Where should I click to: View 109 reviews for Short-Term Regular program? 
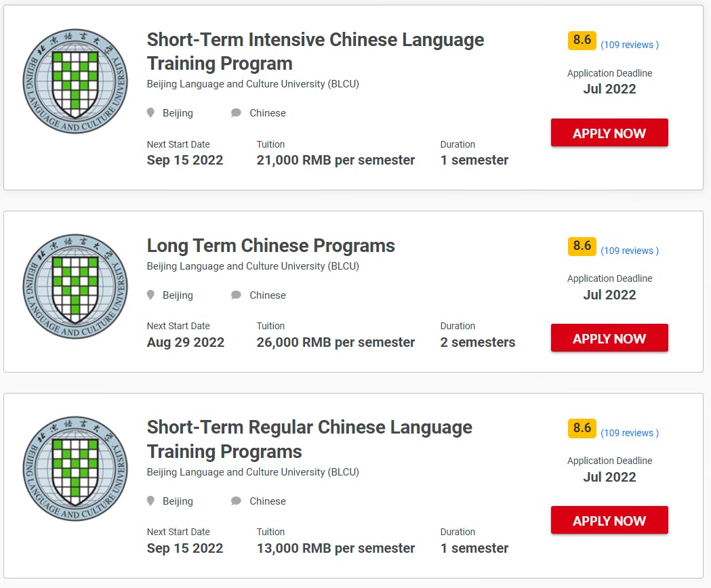pos(630,433)
